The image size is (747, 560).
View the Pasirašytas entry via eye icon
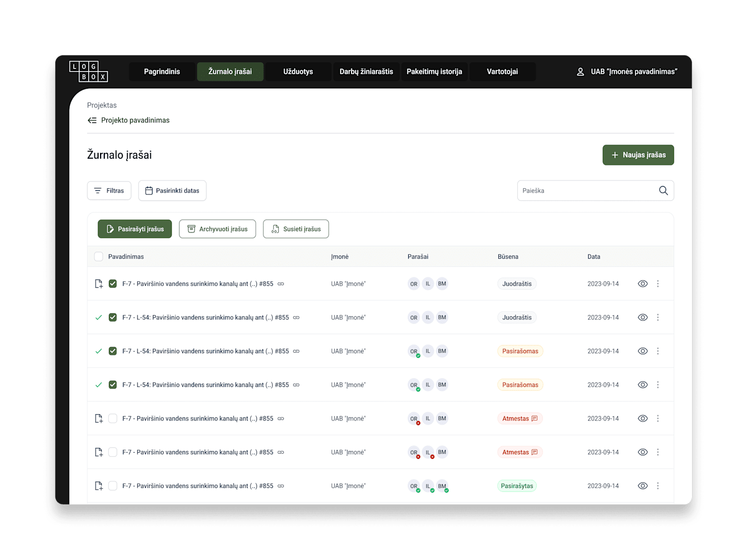pos(643,486)
